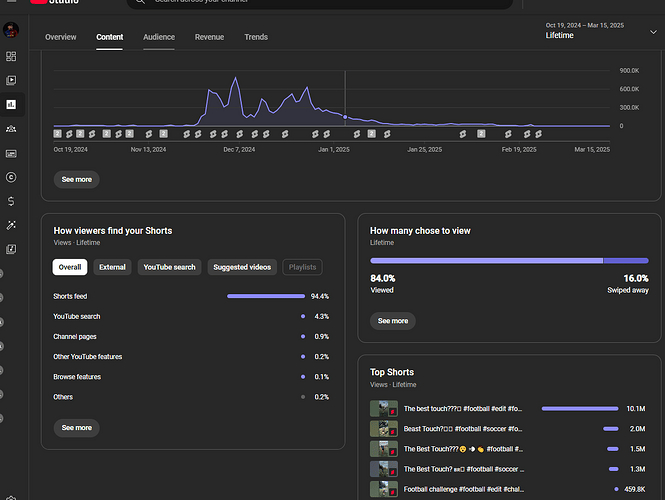Screen dimensions: 665x500
Task: Click See more under views chart
Action: [x=77, y=179]
